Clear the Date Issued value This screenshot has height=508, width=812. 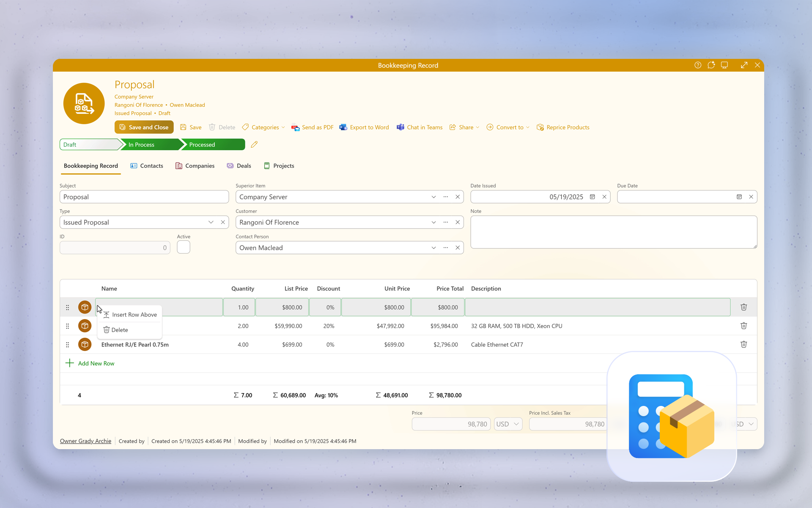point(604,197)
